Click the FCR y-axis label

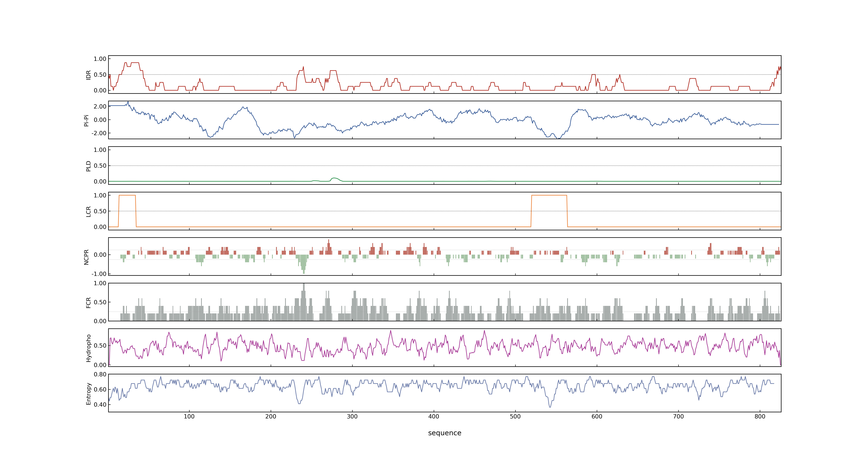88,302
